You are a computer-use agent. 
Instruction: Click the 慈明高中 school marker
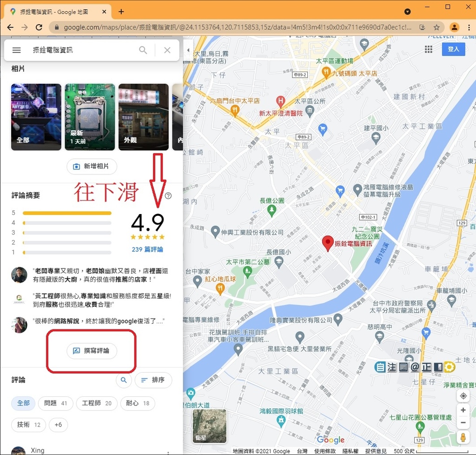click(379, 336)
